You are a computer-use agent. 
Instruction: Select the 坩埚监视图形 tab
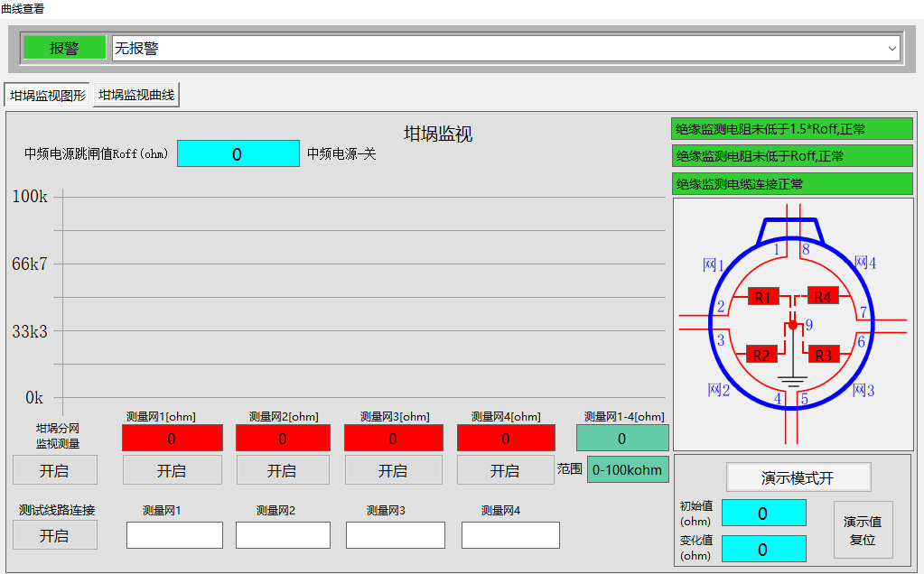pyautogui.click(x=48, y=95)
